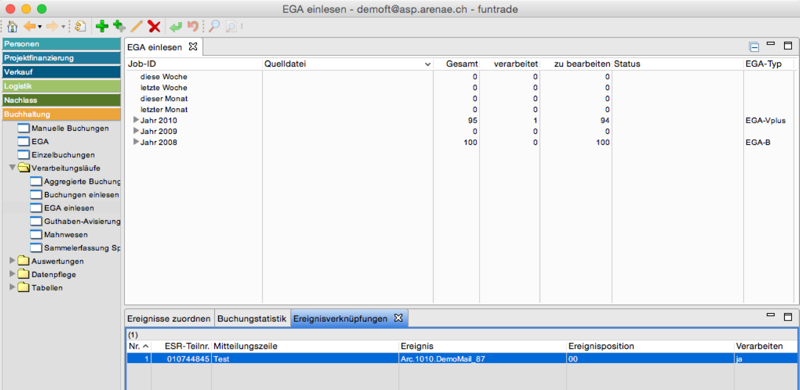Sort by the Gesamt column header
The width and height of the screenshot is (800, 390).
457,64
